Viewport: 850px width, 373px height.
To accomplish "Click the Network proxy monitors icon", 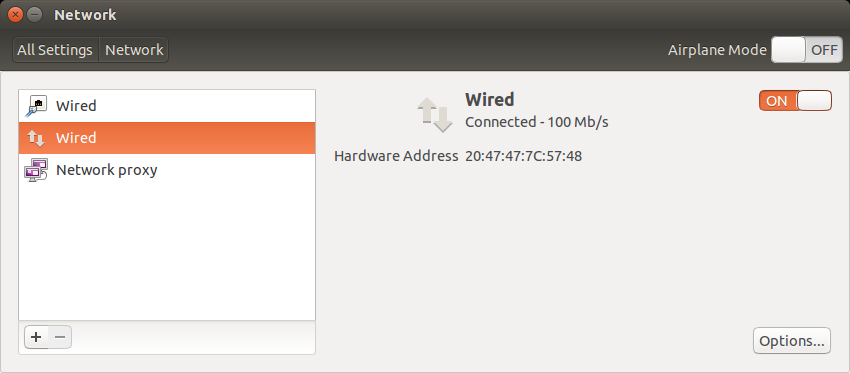I will [x=36, y=170].
